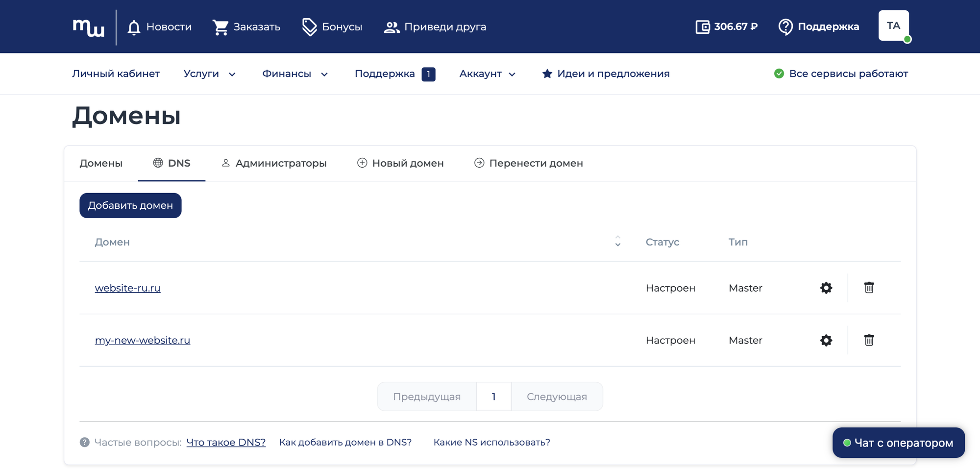Open news via the bell icon

point(134,27)
